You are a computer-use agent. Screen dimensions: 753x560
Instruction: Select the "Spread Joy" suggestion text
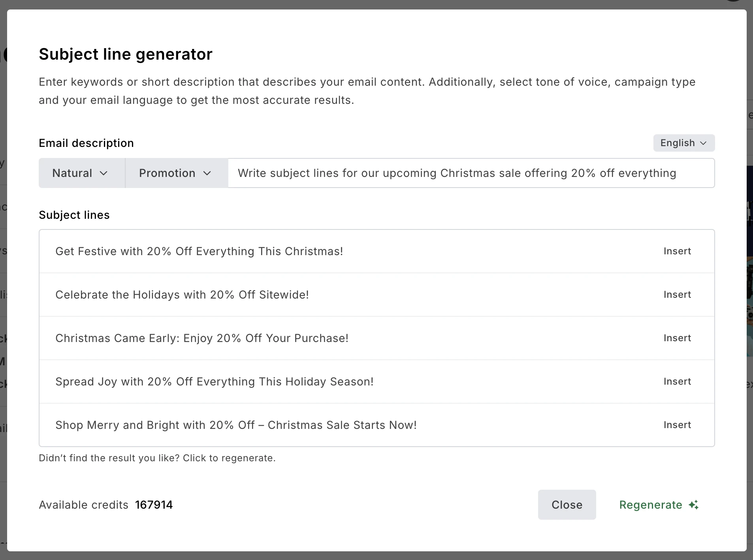(x=215, y=381)
